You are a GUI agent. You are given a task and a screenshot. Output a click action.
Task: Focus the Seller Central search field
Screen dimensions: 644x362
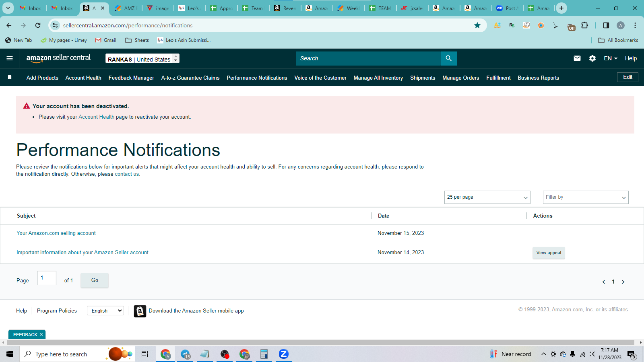click(368, 58)
